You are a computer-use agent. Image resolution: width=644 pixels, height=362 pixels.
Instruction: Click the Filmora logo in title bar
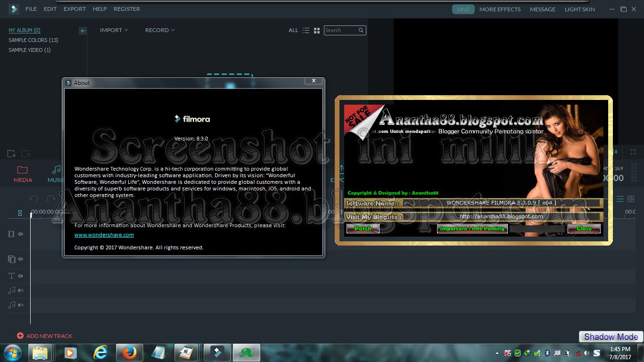pos(14,9)
